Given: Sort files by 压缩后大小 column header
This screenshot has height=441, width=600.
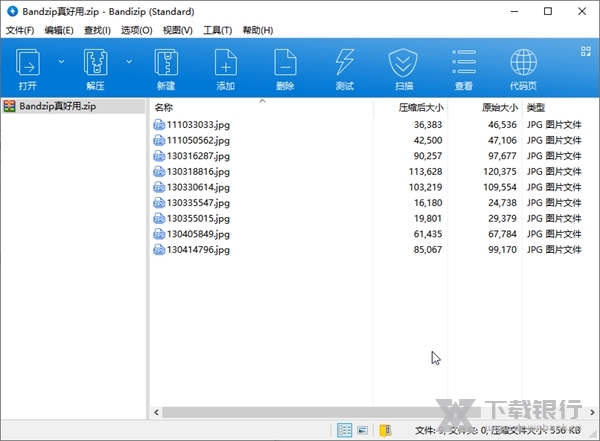Looking at the screenshot, I should coord(421,107).
